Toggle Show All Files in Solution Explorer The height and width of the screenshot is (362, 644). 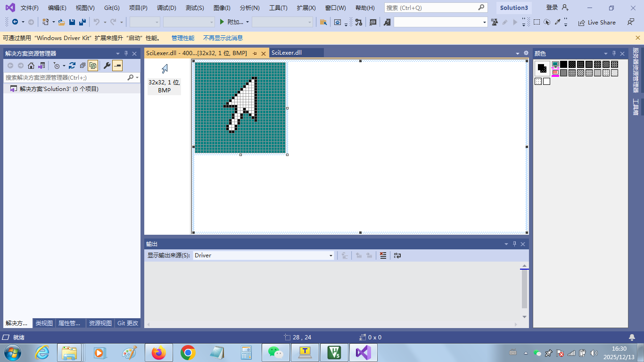pos(93,66)
